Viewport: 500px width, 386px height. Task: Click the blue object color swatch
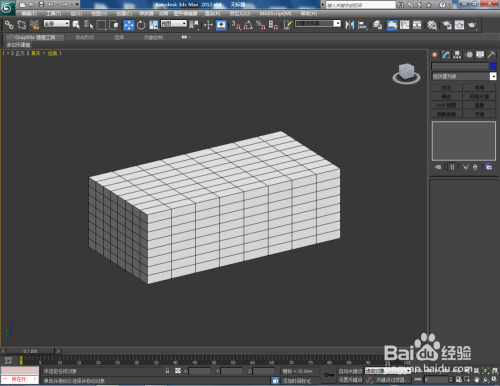tap(493, 66)
